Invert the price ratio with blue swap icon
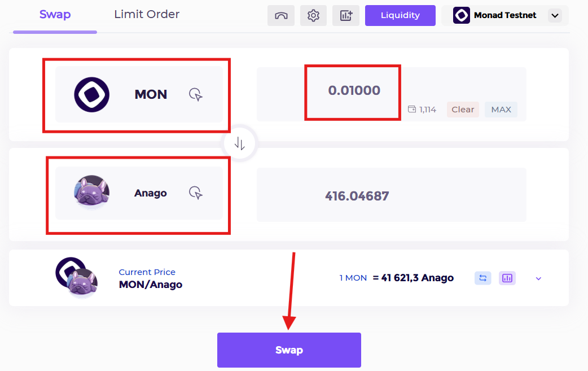Viewport: 588px width, 371px height. click(x=482, y=278)
